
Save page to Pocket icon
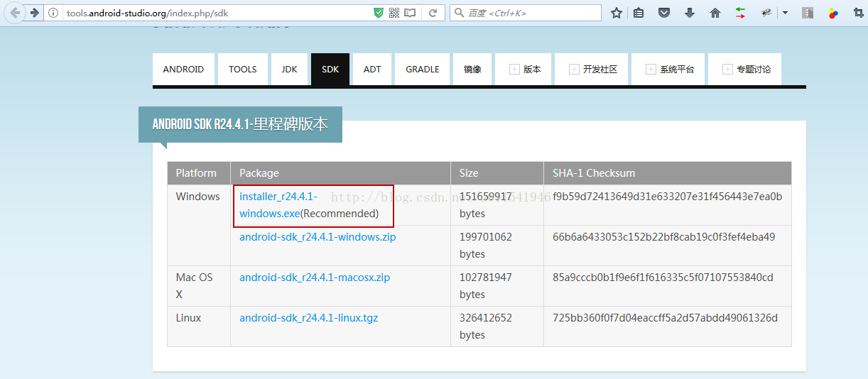[x=663, y=13]
